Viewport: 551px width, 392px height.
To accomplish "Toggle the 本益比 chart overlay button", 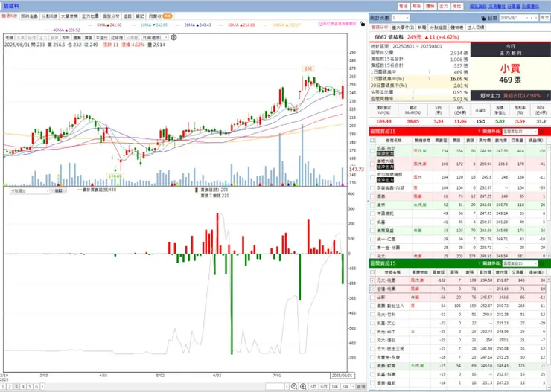I will click(101, 37).
